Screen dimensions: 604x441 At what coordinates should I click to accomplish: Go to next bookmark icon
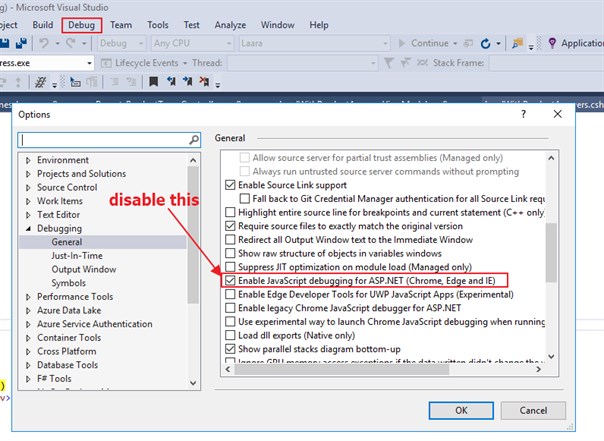(188, 81)
